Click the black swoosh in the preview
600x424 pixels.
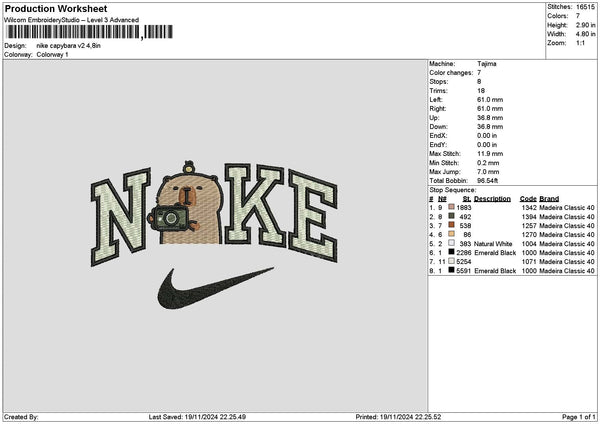(215, 288)
